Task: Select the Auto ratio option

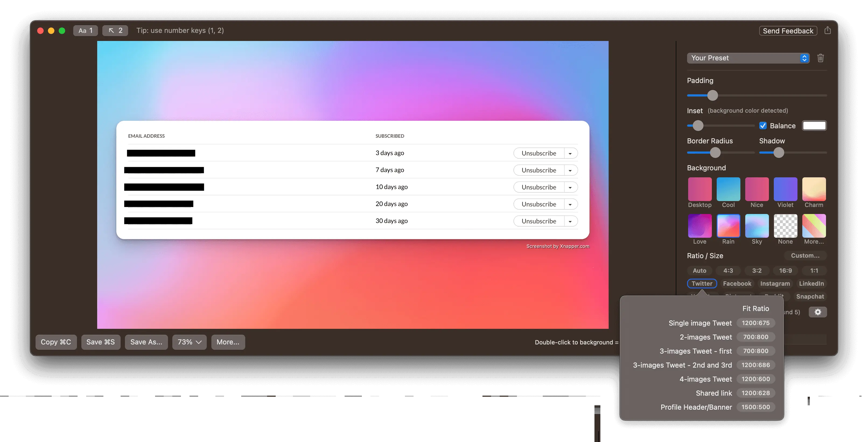Action: click(699, 271)
